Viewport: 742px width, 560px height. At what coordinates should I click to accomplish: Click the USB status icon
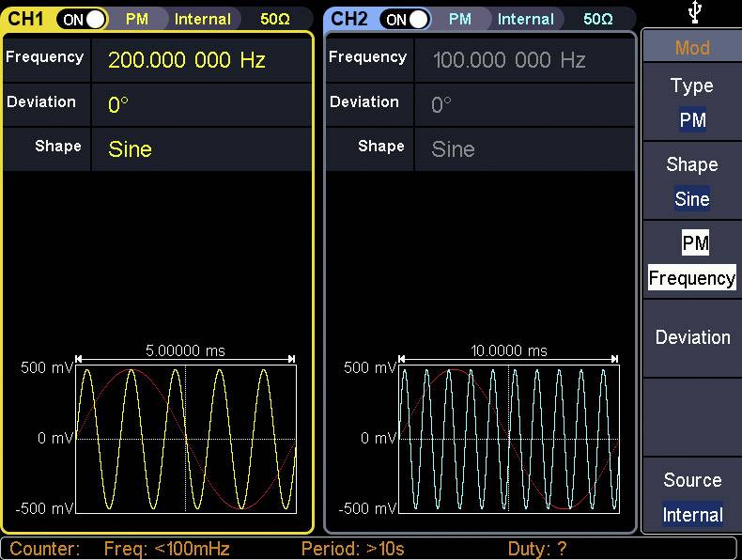point(694,12)
